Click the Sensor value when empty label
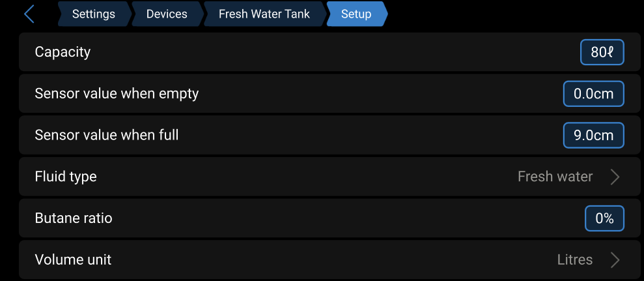The width and height of the screenshot is (644, 281). (117, 94)
